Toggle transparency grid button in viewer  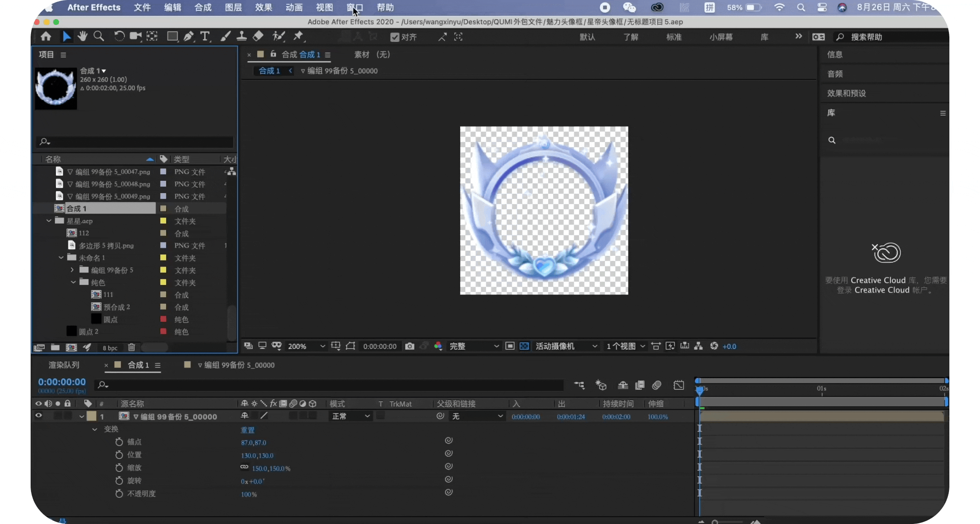click(524, 346)
